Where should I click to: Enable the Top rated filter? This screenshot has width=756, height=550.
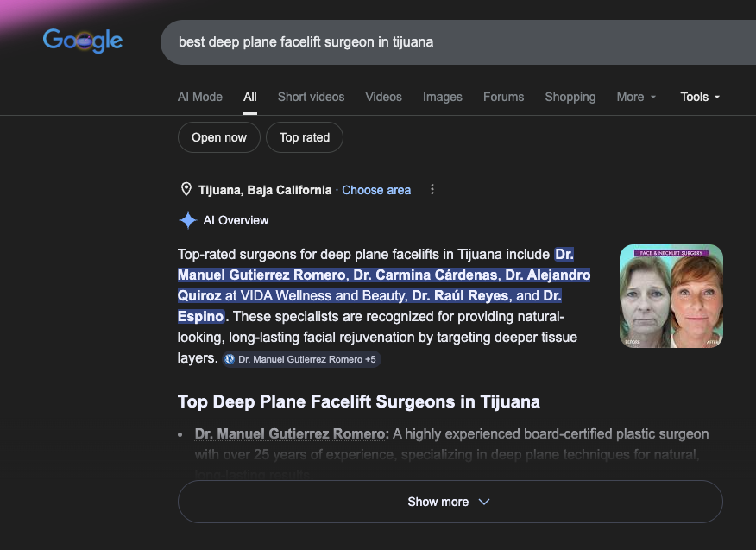304,136
